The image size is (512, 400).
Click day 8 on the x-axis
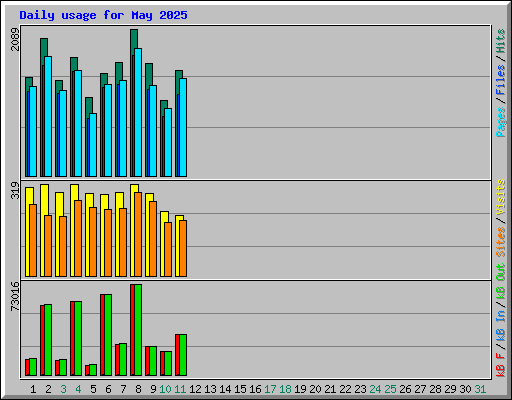138,389
